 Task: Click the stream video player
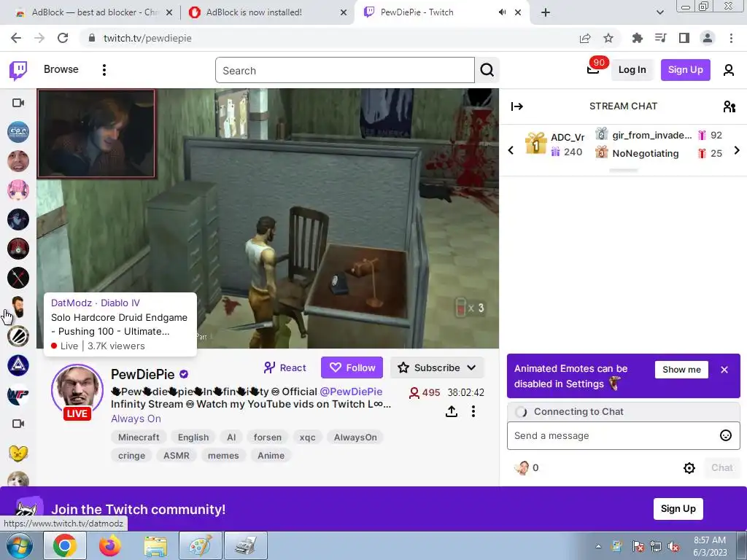268,218
